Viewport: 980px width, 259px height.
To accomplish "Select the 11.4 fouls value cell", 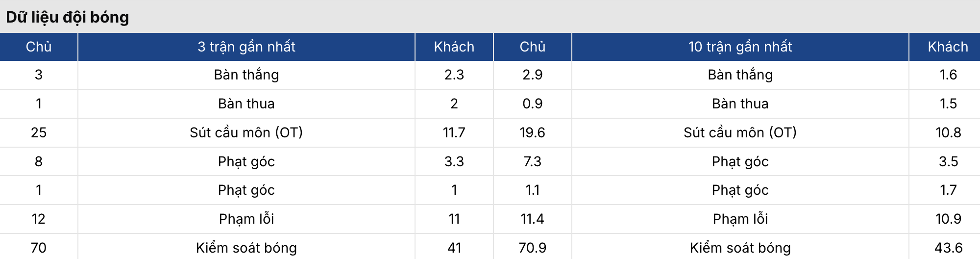I will 532,219.
